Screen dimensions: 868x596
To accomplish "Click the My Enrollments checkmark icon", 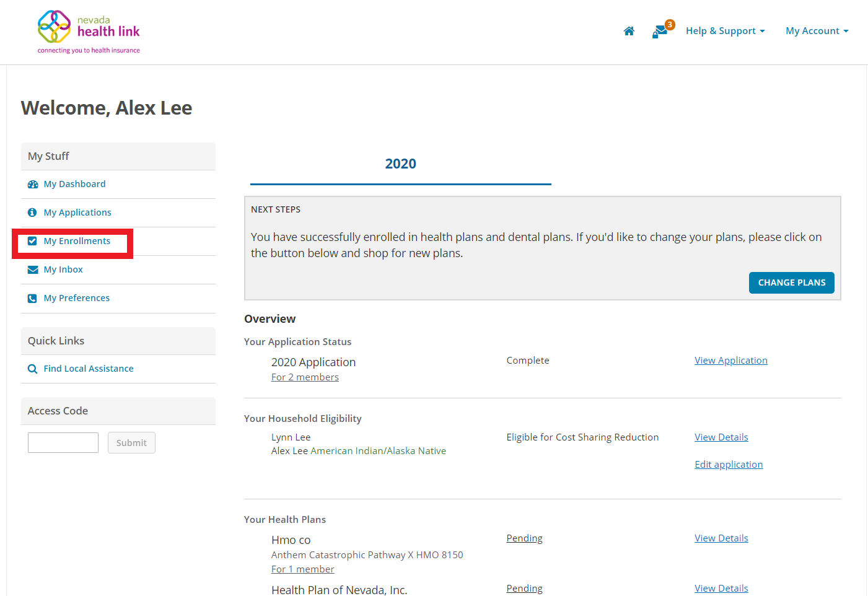I will click(x=32, y=241).
